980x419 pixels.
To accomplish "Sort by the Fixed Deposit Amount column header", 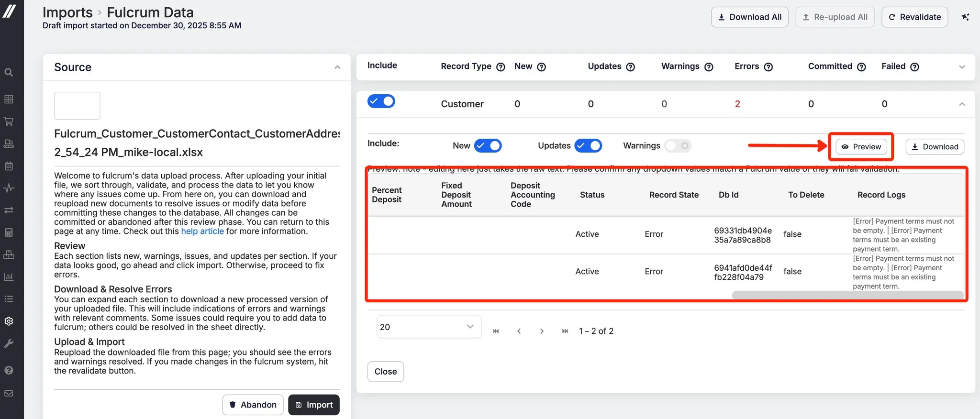I will click(x=457, y=195).
